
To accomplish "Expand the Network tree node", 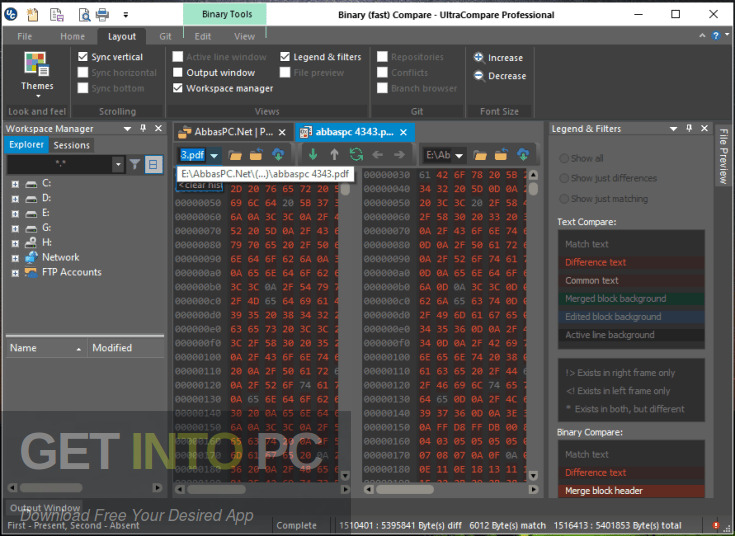I will 15,258.
